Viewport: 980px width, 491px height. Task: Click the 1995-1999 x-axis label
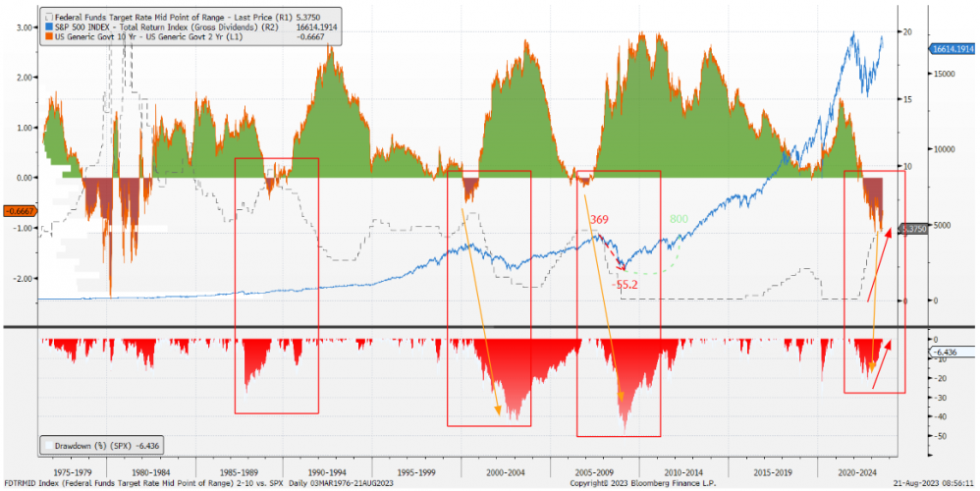pos(417,473)
